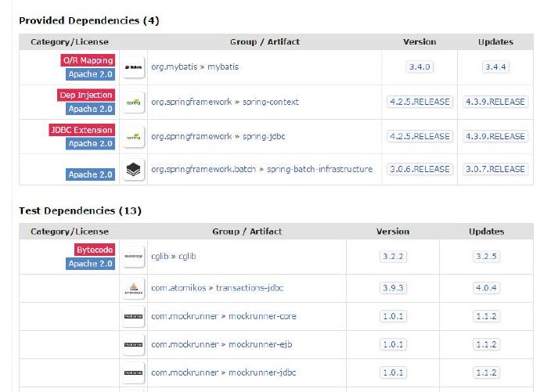Open the spring-batch-infrastructure artifact link
The width and height of the screenshot is (540, 392).
pyautogui.click(x=319, y=169)
